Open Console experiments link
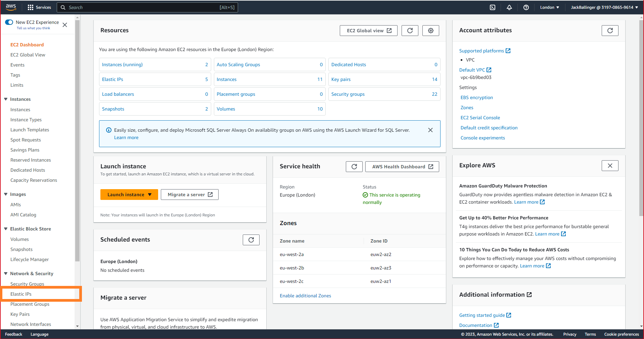The height and width of the screenshot is (339, 644). click(483, 138)
